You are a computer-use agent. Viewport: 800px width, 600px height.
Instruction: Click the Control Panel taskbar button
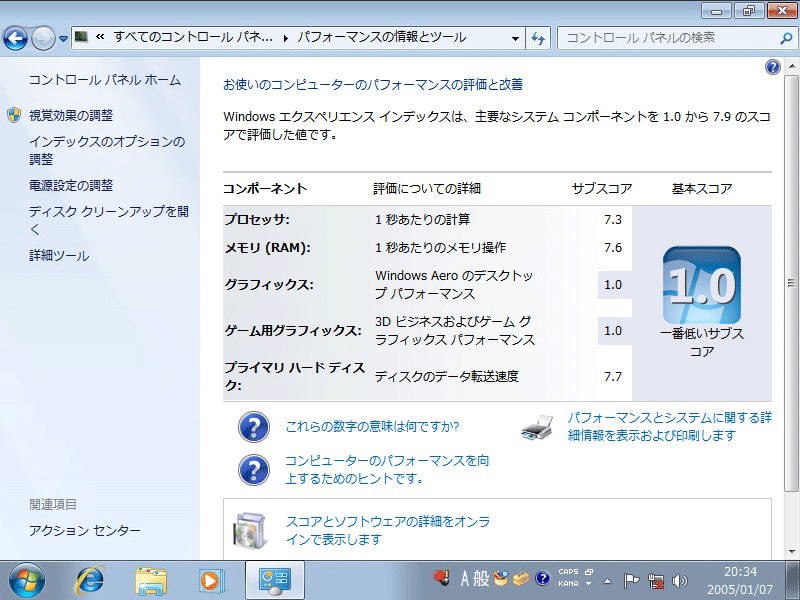coord(274,581)
